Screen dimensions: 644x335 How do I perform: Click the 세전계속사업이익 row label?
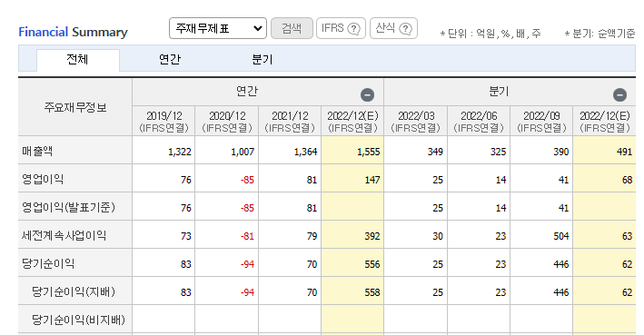coord(64,235)
